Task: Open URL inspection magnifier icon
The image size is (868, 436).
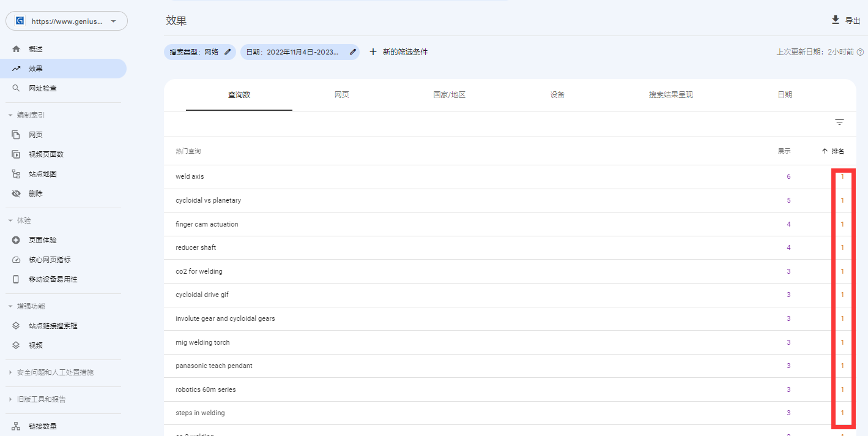Action: coord(17,88)
